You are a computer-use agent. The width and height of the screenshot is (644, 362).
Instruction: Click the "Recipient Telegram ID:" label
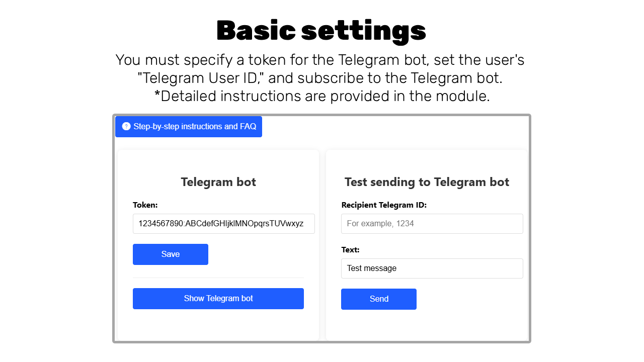[x=384, y=205]
